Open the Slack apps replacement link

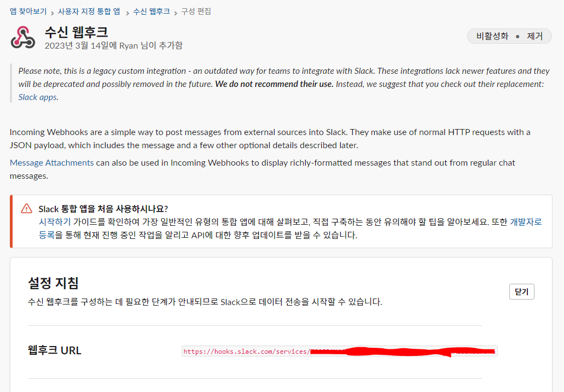37,97
